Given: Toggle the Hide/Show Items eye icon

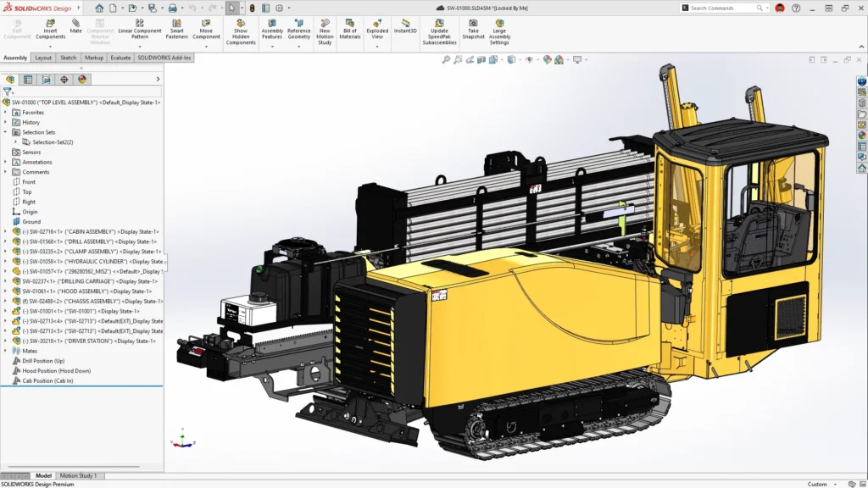Looking at the screenshot, I should point(529,60).
